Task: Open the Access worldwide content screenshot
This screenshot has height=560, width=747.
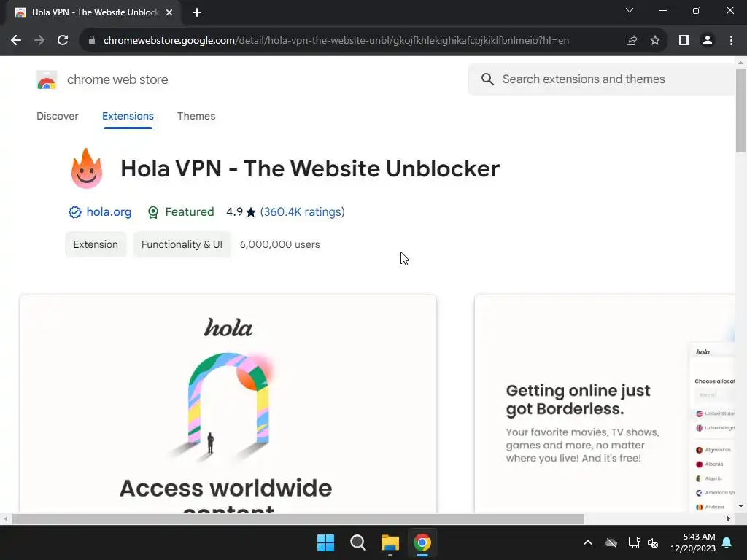Action: [x=228, y=404]
